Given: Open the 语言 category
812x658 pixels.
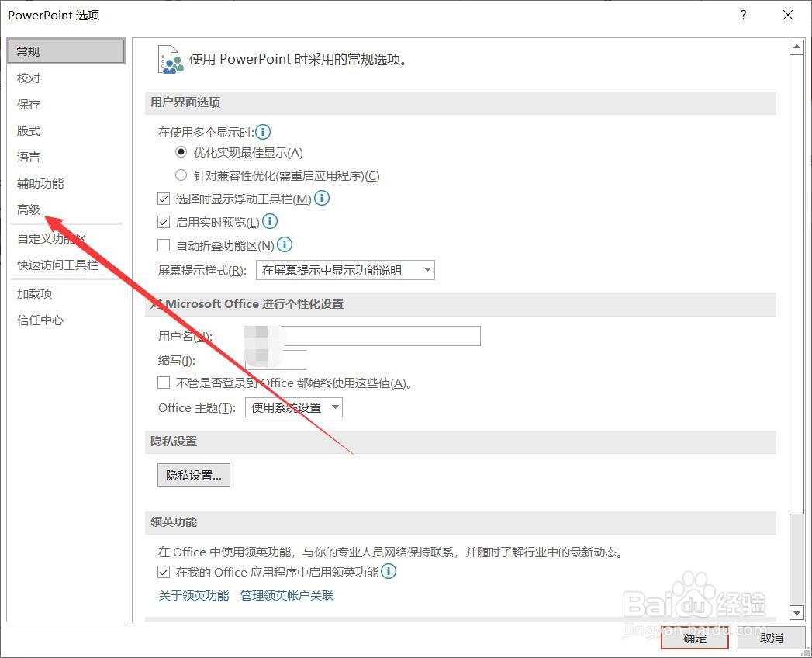Looking at the screenshot, I should (x=66, y=157).
